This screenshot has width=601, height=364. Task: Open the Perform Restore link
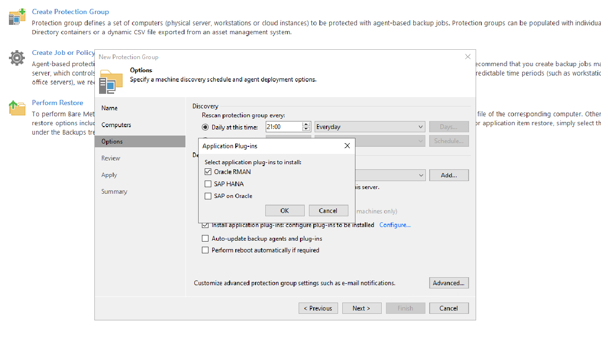(x=57, y=103)
